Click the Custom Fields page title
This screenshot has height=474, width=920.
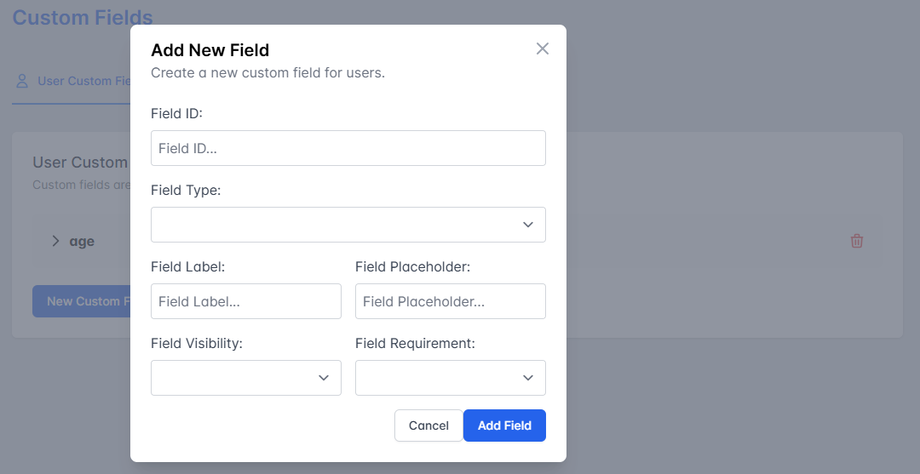pos(82,17)
